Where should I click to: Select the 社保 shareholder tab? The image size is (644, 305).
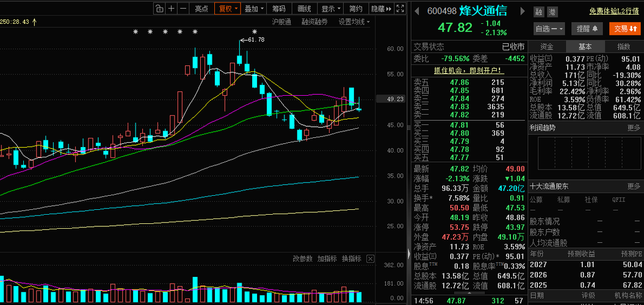591,199
